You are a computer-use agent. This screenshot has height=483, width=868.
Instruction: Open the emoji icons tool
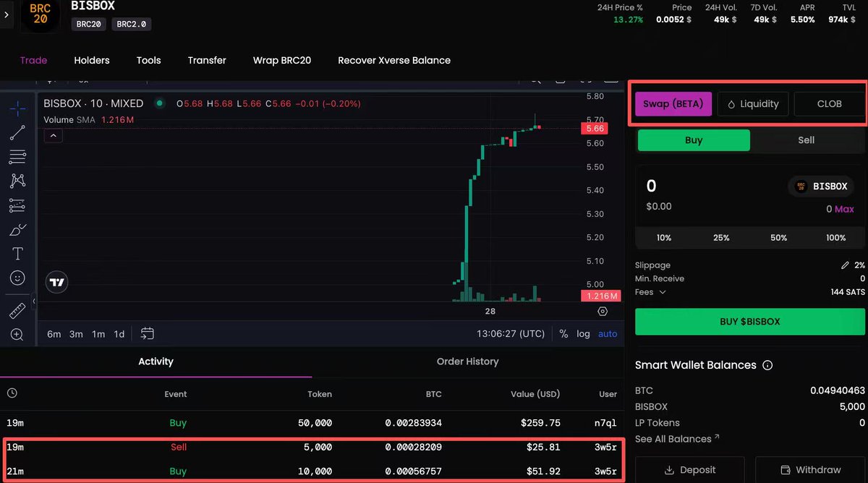(x=17, y=278)
